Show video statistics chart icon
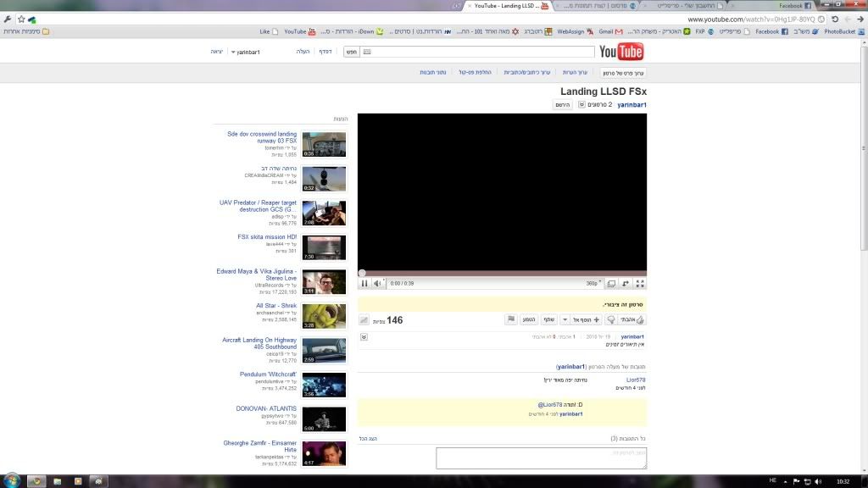Viewport: 868px width, 488px height. pyautogui.click(x=364, y=320)
